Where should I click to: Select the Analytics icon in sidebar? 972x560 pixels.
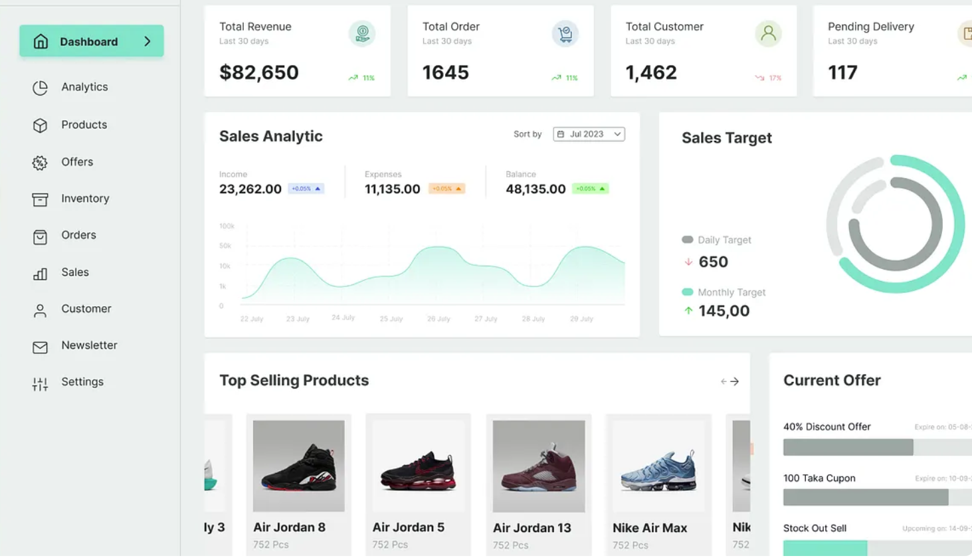[40, 86]
